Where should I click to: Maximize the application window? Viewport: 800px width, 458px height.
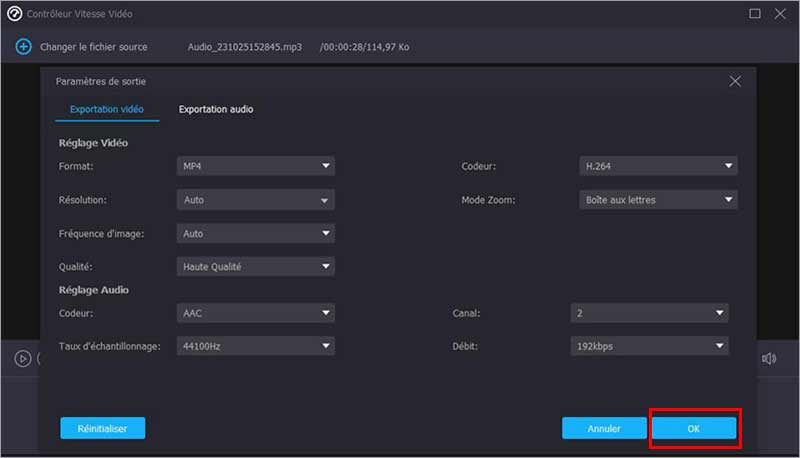click(x=755, y=14)
